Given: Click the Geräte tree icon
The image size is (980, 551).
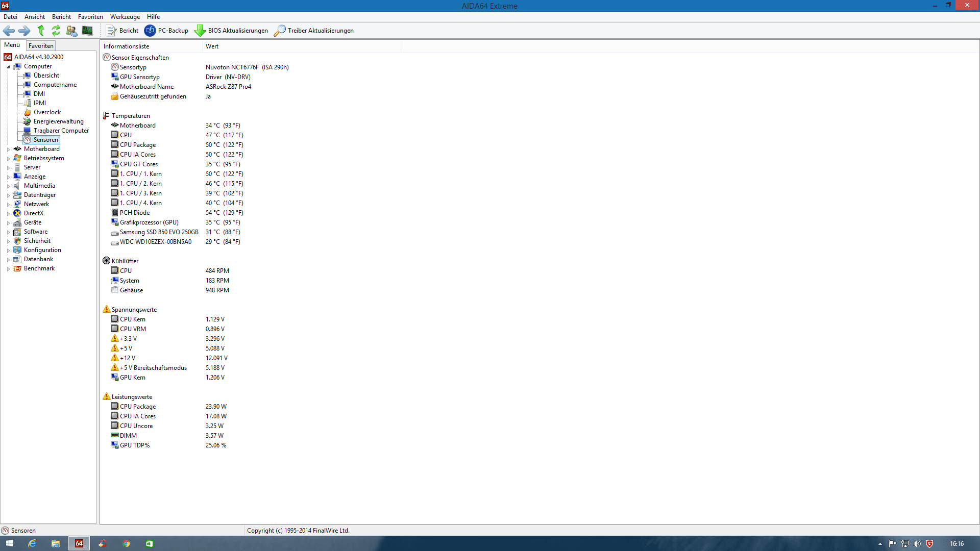Looking at the screenshot, I should coord(17,222).
